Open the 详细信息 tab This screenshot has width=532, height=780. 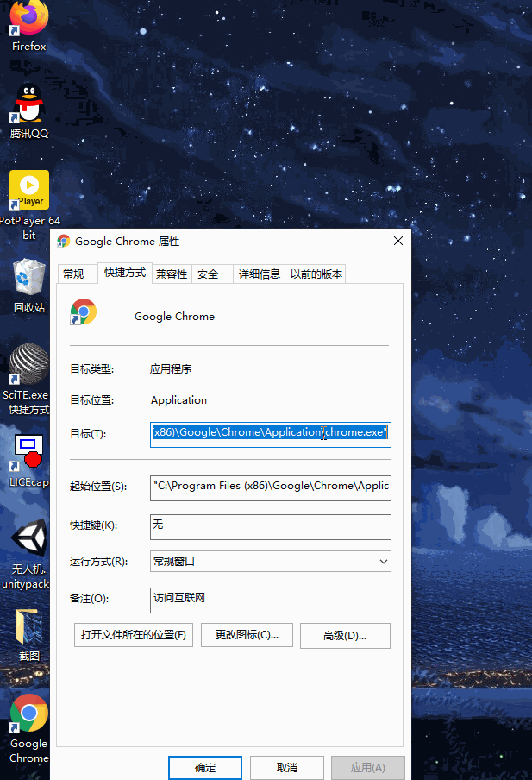259,274
